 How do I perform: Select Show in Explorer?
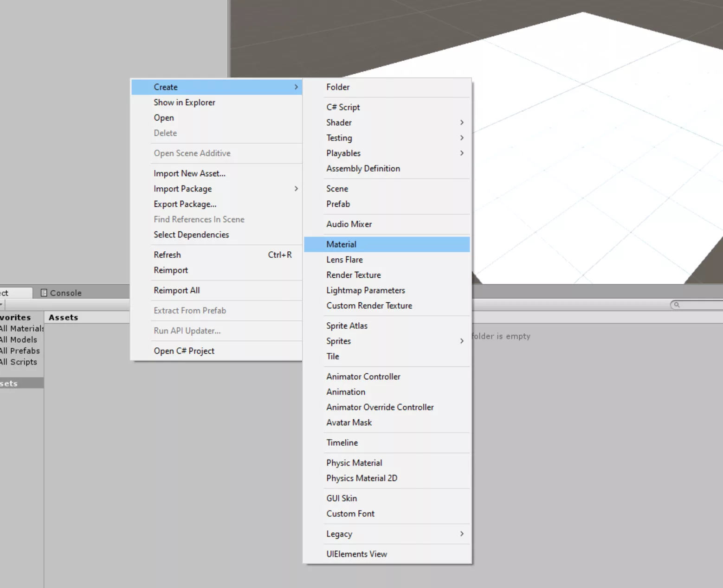click(x=184, y=102)
